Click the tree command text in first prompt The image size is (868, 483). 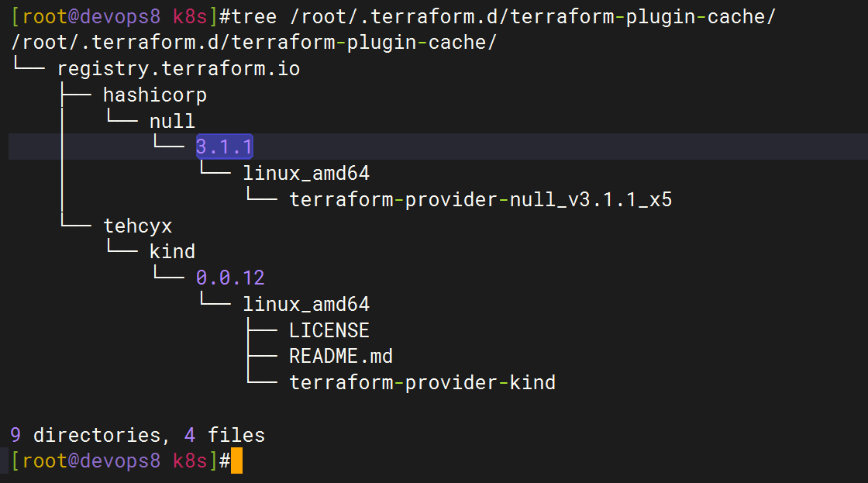[x=254, y=16]
